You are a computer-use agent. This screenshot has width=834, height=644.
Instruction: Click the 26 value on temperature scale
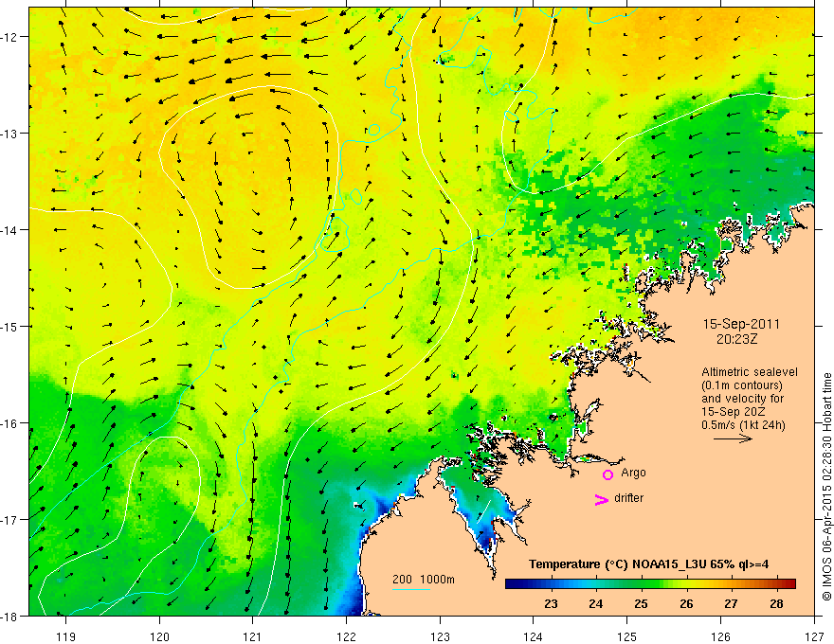(686, 603)
